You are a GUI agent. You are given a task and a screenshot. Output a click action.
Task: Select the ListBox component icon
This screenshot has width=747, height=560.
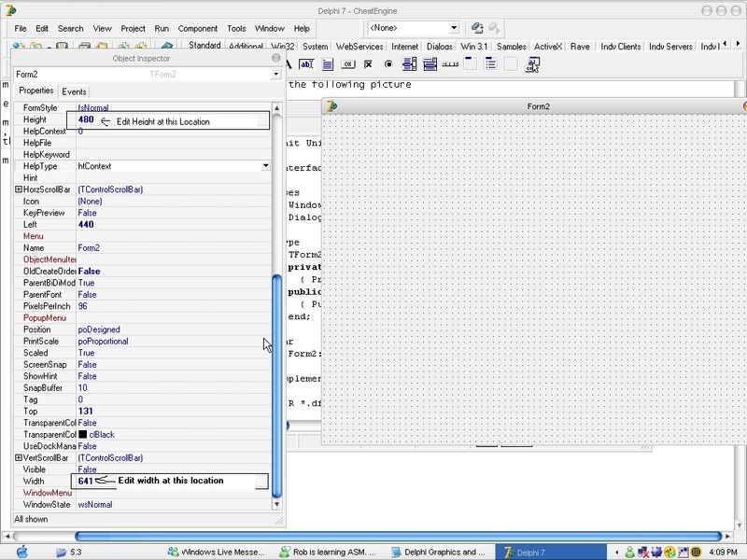tap(410, 64)
